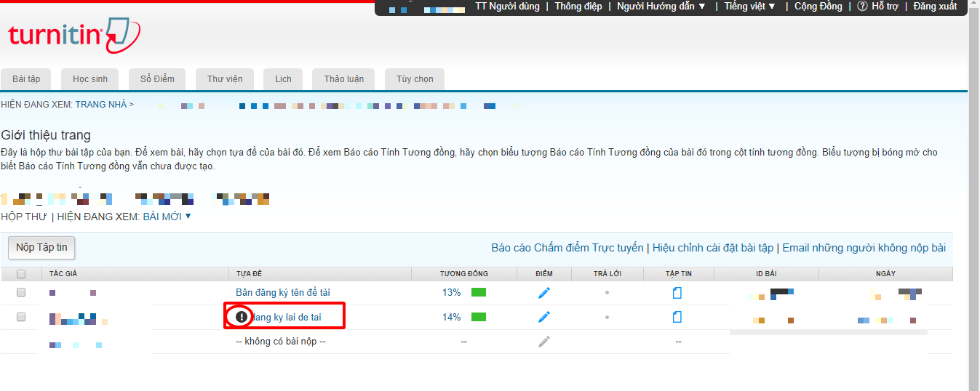Click the exclamation warning icon in title column
The width and height of the screenshot is (980, 391).
pos(242,317)
